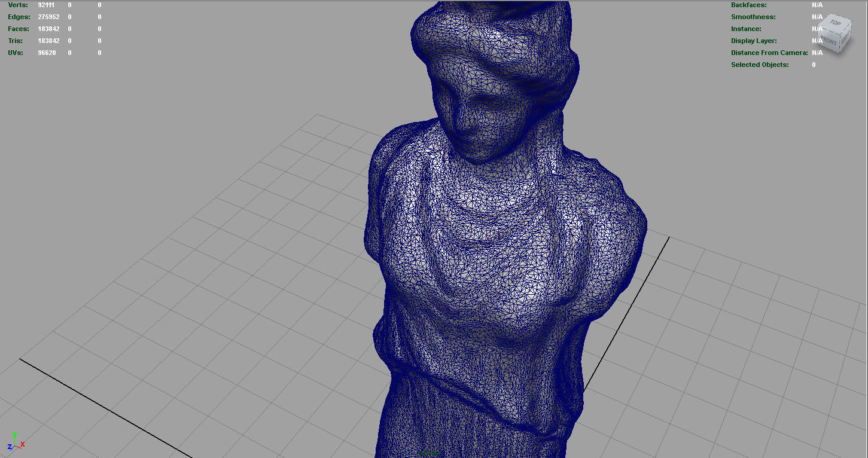Image resolution: width=868 pixels, height=458 pixels.
Task: Click the 183842 value in Faces row
Action: (x=48, y=29)
